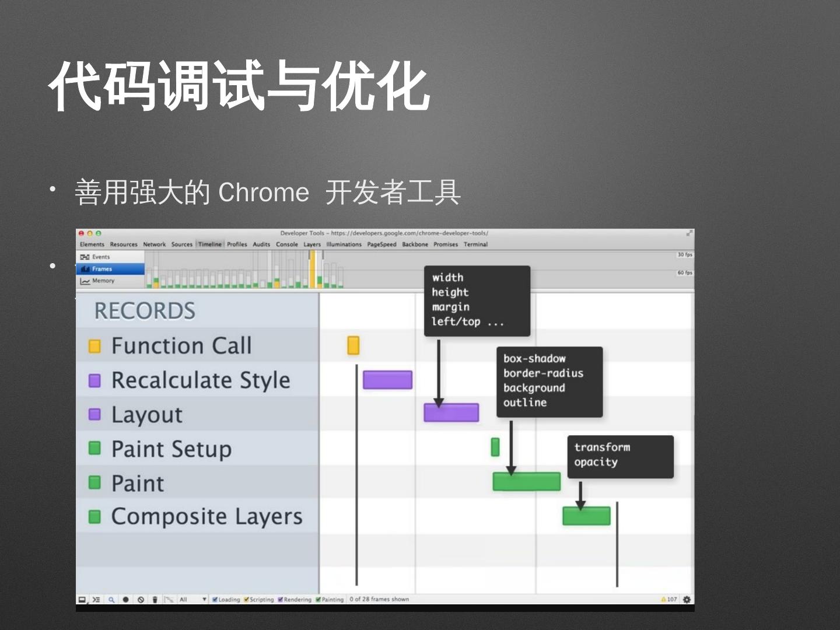Screen dimensions: 840x630
Task: Go to the Audits tab
Action: click(x=261, y=244)
